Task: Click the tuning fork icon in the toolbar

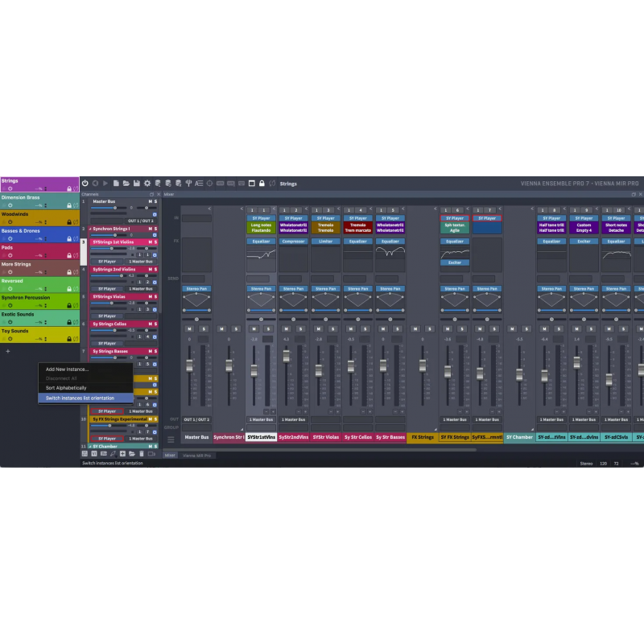Action: pos(188,184)
